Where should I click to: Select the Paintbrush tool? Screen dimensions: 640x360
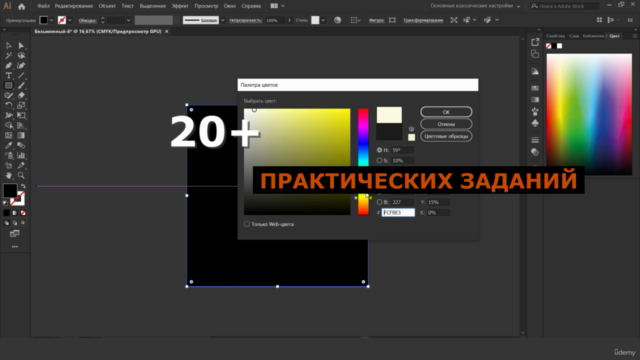[21, 85]
